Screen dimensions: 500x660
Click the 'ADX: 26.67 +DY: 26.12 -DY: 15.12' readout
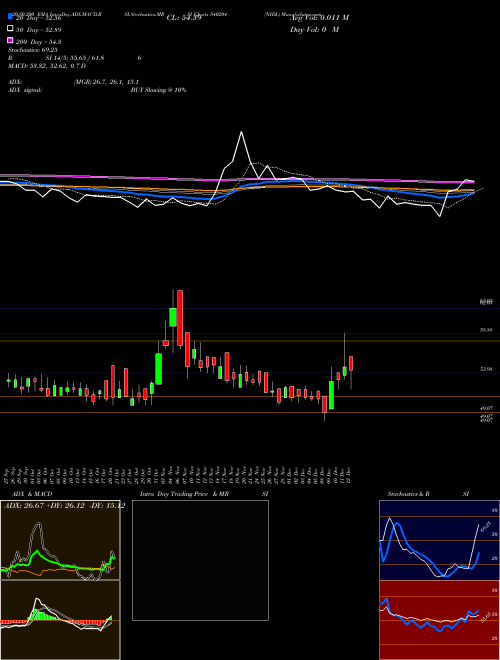[x=64, y=506]
